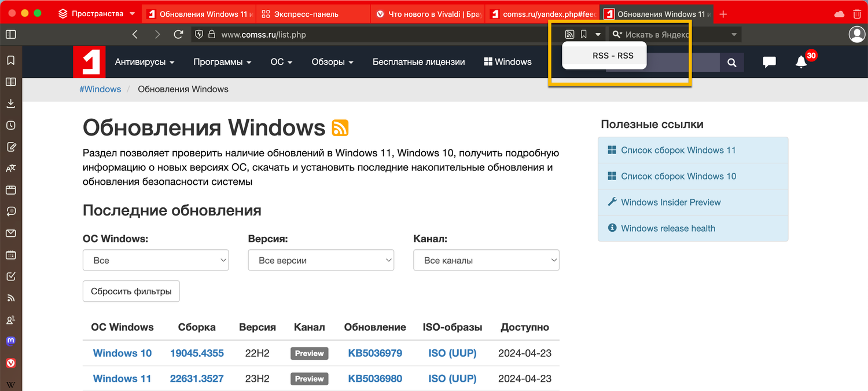Open site comments chat icon
The width and height of the screenshot is (868, 391).
click(769, 62)
